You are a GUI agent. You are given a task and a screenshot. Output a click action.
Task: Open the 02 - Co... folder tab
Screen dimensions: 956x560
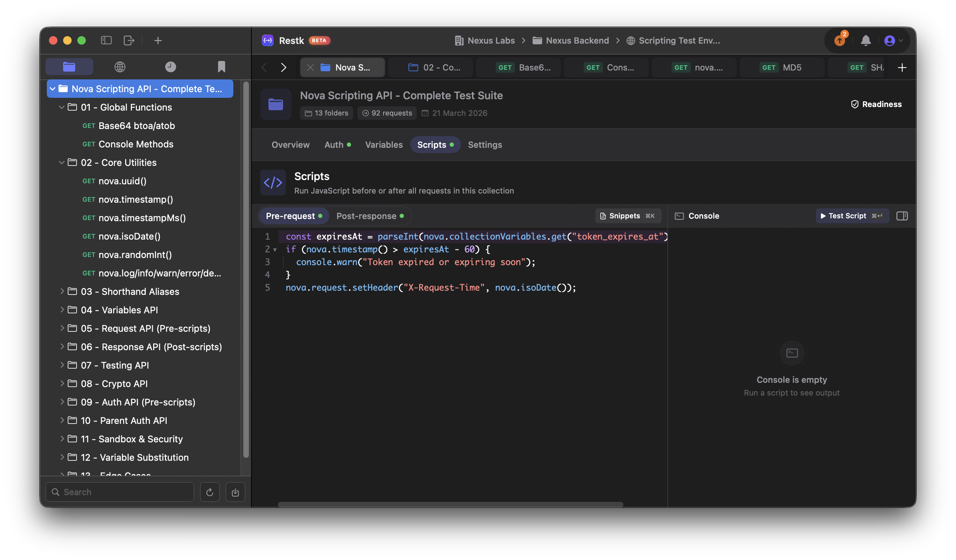tap(430, 67)
